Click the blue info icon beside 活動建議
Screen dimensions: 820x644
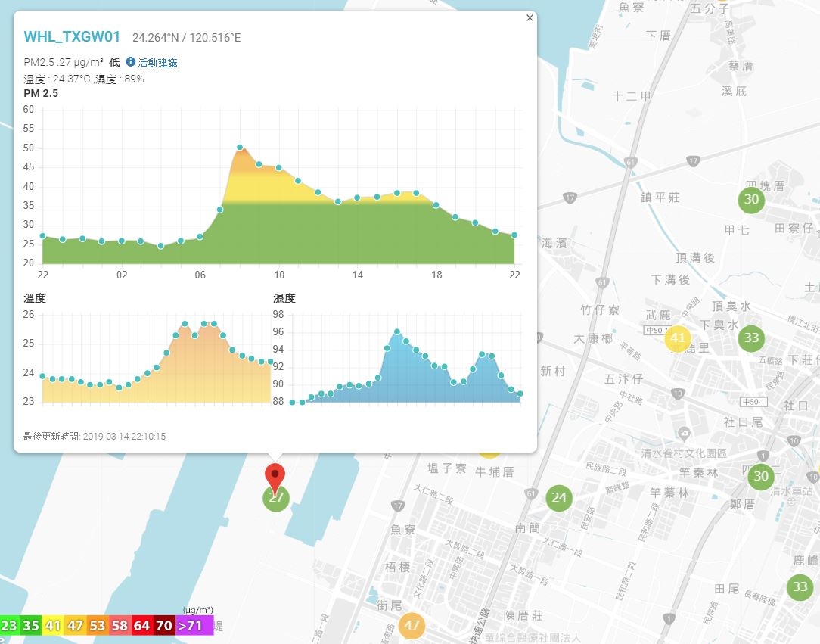[x=131, y=62]
